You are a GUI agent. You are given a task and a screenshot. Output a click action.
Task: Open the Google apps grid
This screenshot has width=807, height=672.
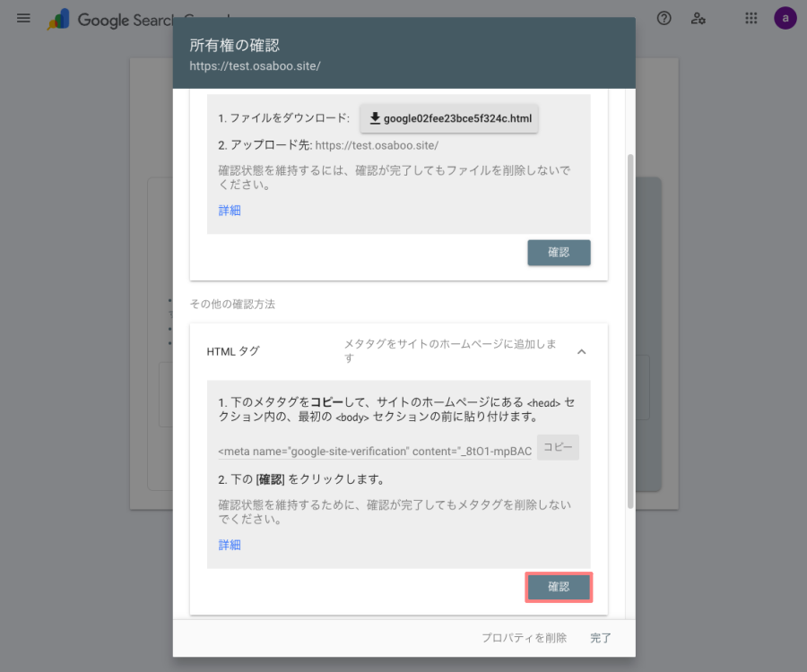coord(751,19)
